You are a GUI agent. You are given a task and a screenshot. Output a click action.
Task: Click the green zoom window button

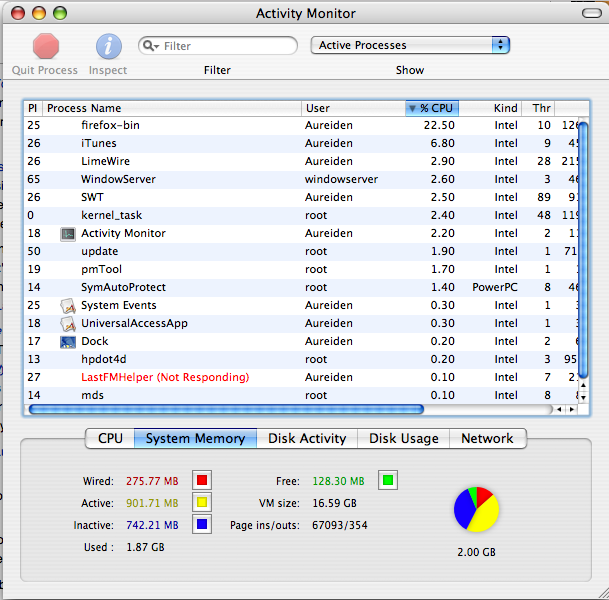(x=60, y=13)
